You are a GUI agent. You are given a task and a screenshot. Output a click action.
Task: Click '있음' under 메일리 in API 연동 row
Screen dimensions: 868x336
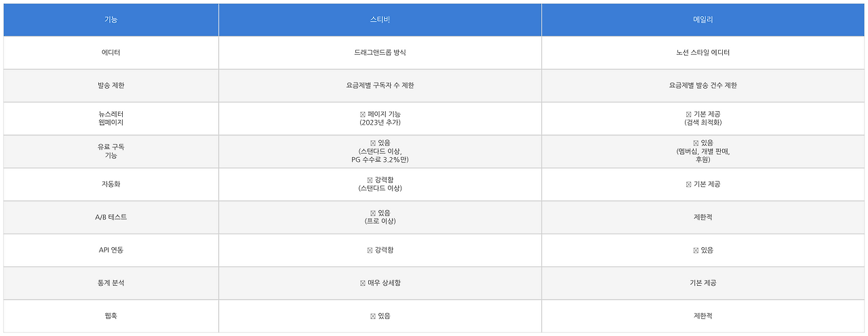[x=703, y=251]
